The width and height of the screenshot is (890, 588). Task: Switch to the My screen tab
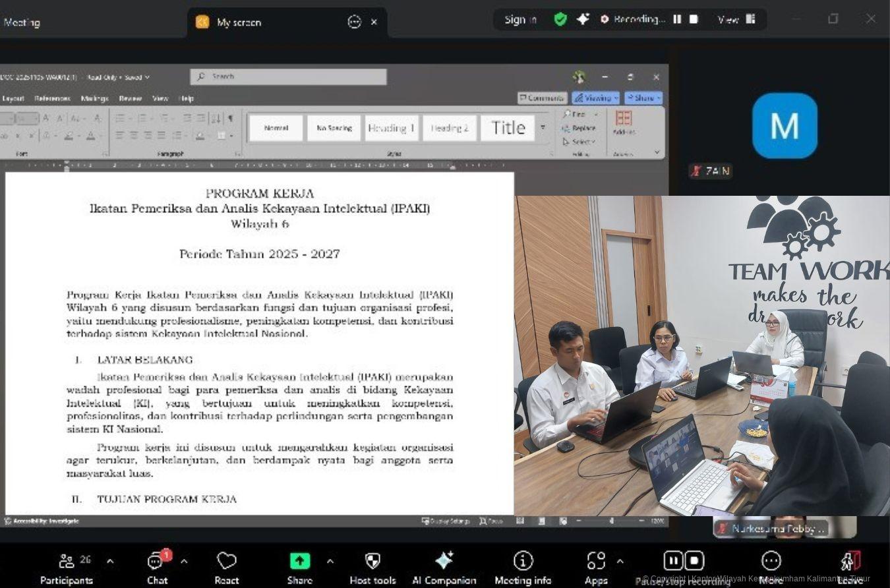pyautogui.click(x=239, y=22)
